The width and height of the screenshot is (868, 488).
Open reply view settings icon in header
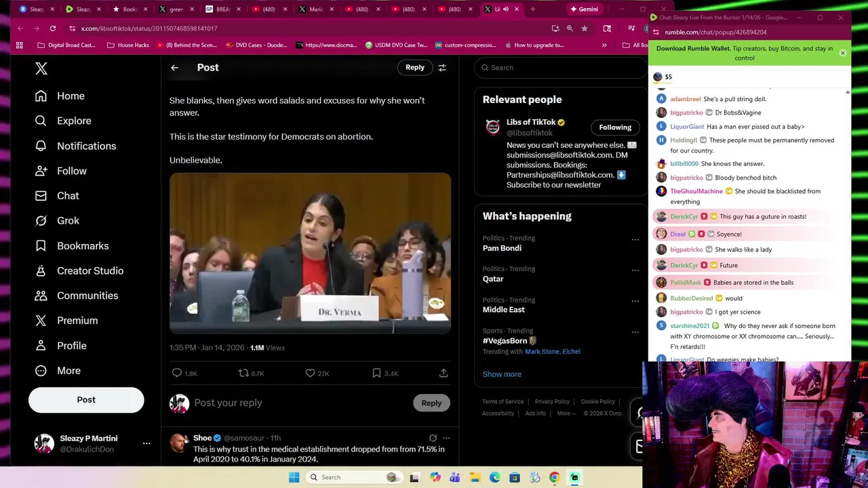pyautogui.click(x=442, y=68)
